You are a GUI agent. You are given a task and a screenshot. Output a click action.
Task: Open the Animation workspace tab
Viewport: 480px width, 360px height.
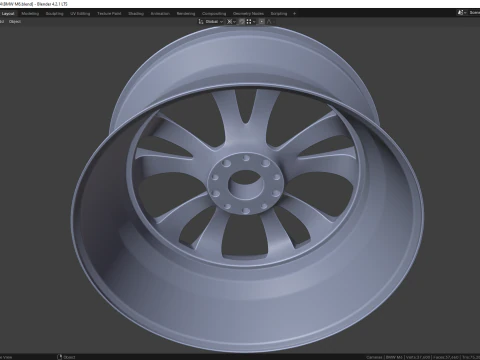tap(160, 14)
